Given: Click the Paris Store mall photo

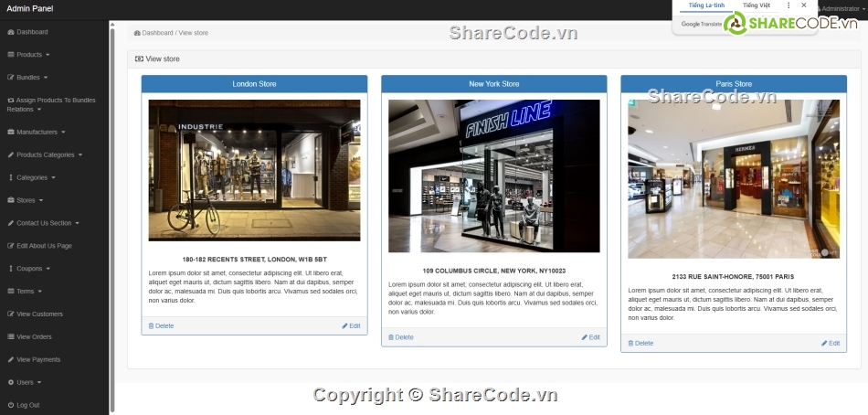Looking at the screenshot, I should coord(734,179).
